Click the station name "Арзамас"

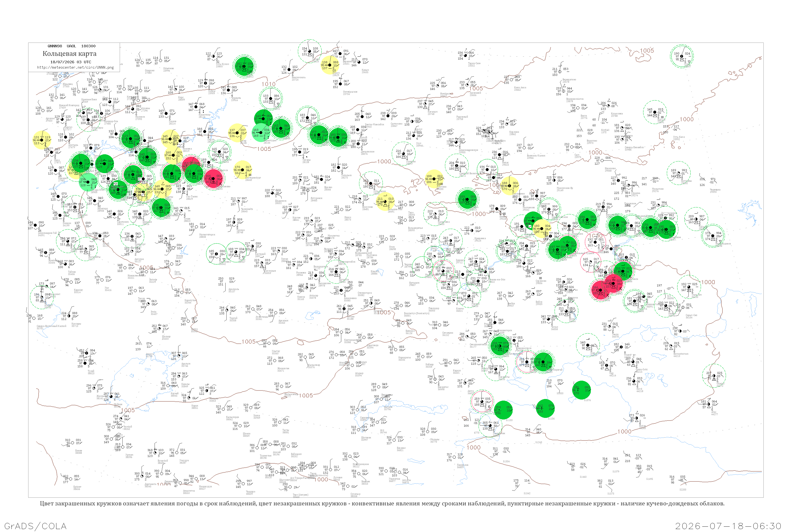tap(50, 118)
